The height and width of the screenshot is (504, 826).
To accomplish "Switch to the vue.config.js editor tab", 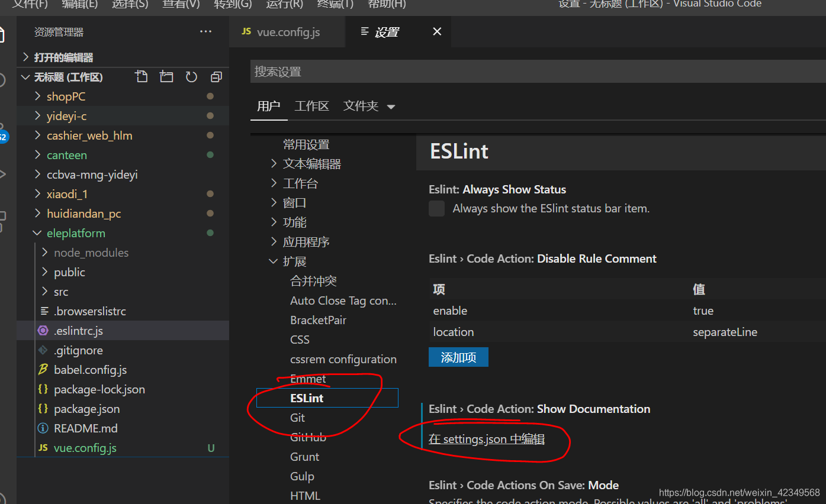I will click(x=287, y=32).
